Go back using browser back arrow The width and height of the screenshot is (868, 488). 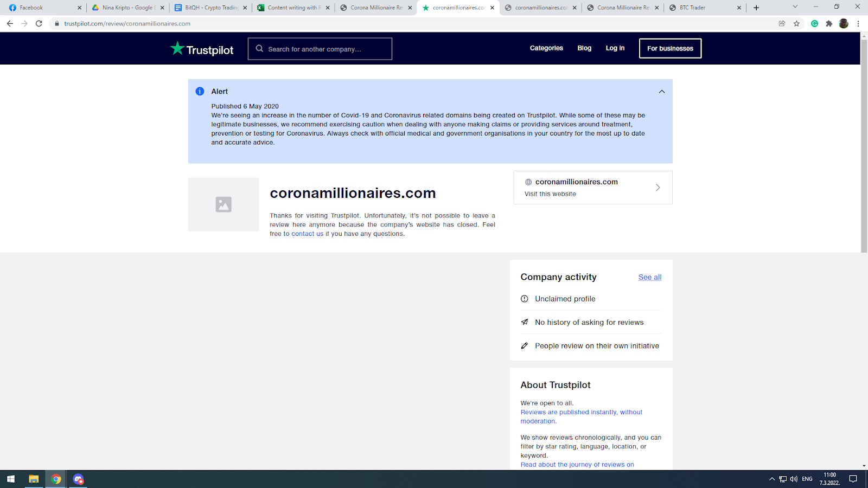pos(10,23)
